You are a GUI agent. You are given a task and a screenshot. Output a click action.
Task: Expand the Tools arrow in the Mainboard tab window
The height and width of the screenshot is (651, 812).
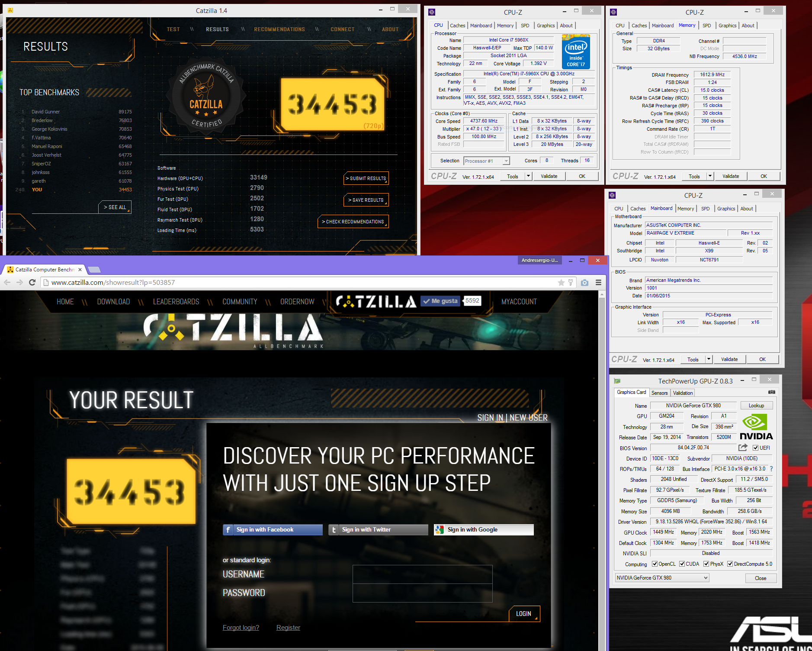(709, 359)
